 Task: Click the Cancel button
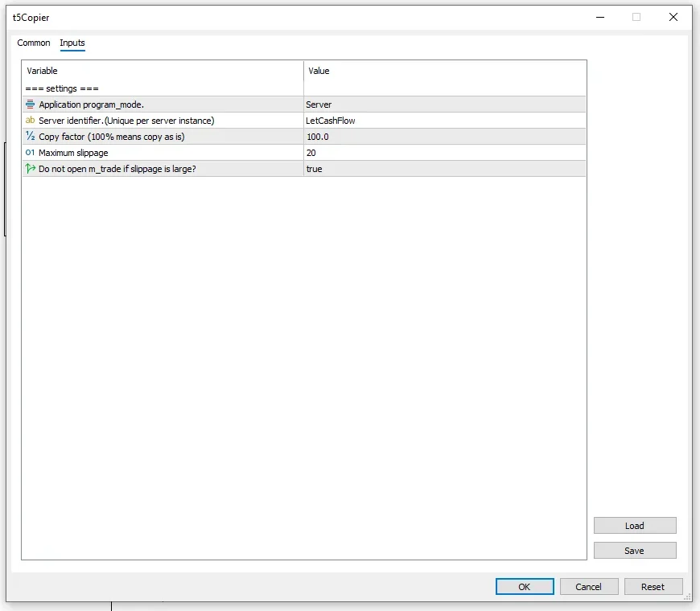point(588,586)
